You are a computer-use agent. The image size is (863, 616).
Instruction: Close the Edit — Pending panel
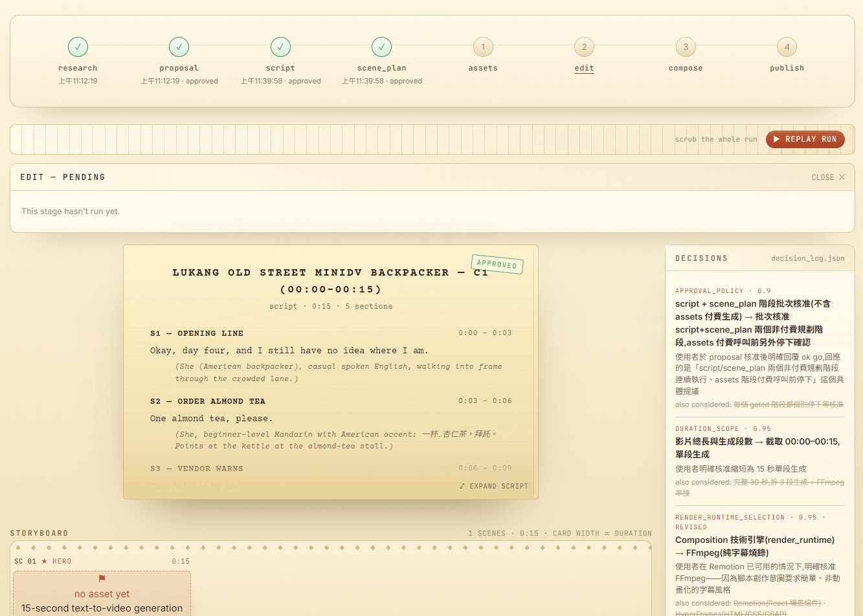[x=828, y=177]
